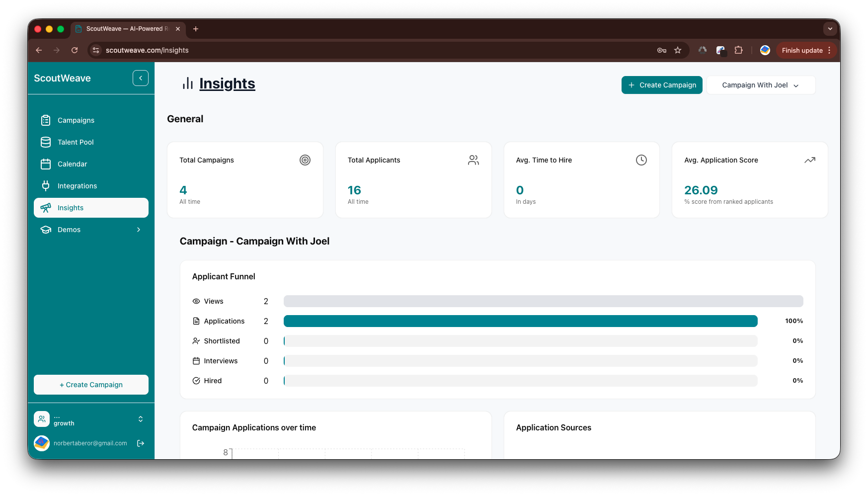The image size is (868, 496).
Task: Click the Applications document icon in funnel
Action: (x=196, y=321)
